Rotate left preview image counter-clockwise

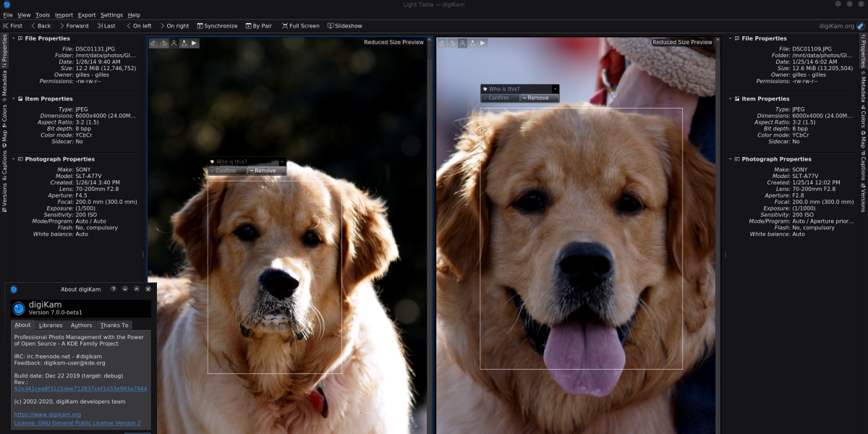(153, 43)
